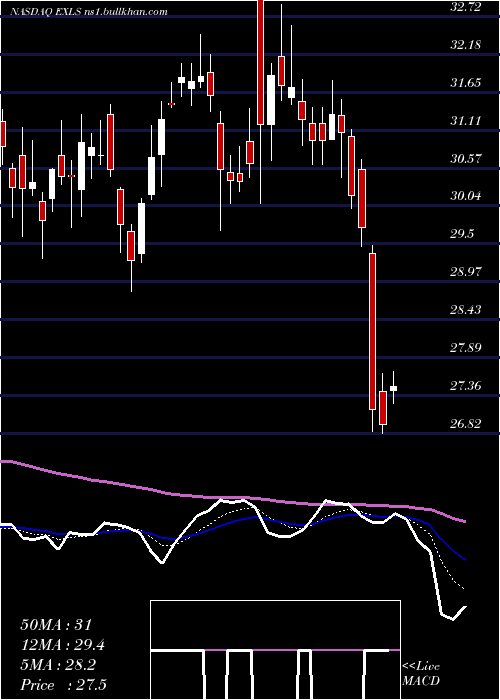
Task: Click the tall white candle below the 32.18 line
Action: (x=271, y=100)
